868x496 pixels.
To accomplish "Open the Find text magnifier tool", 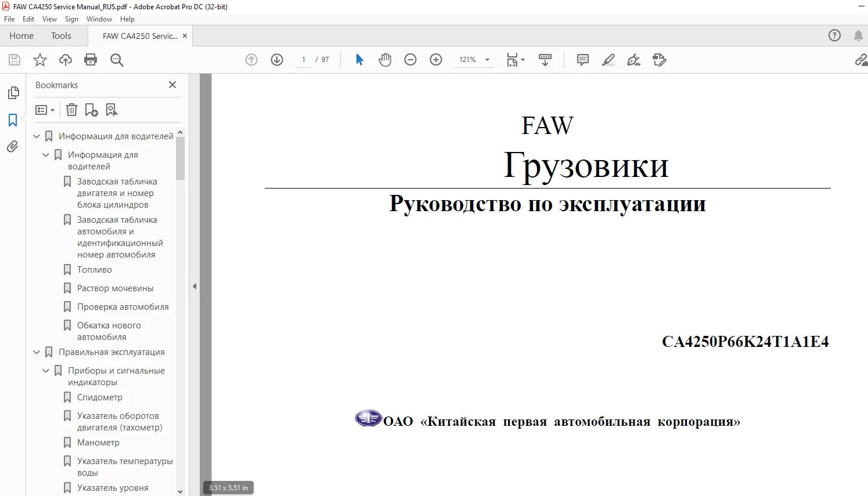I will point(117,60).
